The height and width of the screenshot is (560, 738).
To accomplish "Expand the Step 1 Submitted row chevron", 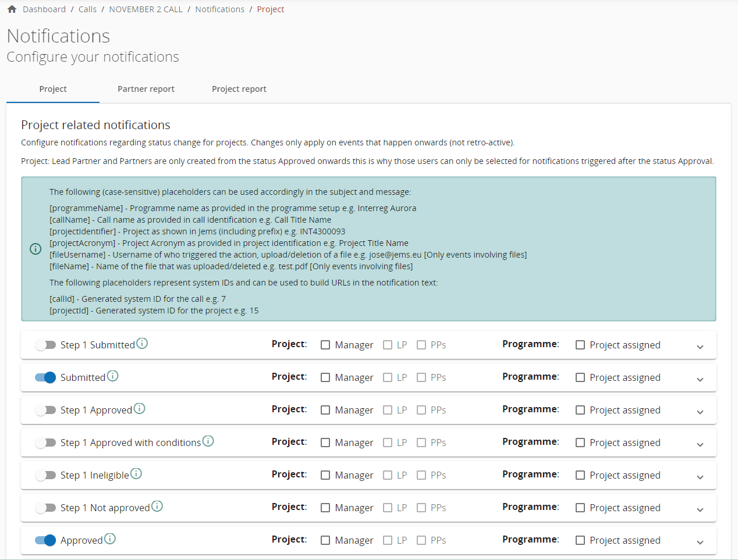I will 700,347.
